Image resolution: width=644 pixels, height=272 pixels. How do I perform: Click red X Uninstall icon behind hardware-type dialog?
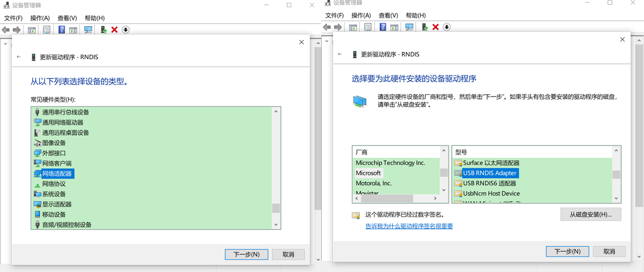[114, 30]
